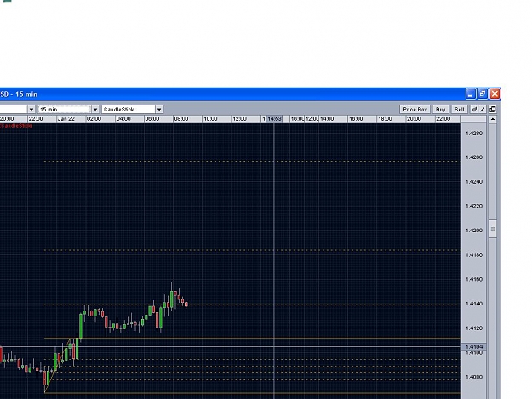Click the 18:00 time axis label
Viewport: 532px width, 399px height.
(x=385, y=118)
